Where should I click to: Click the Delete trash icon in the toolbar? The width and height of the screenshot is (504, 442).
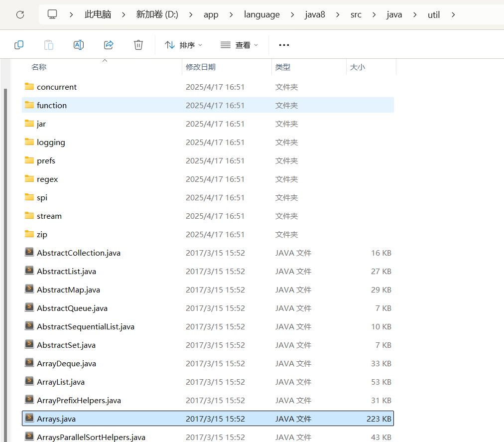coord(138,45)
